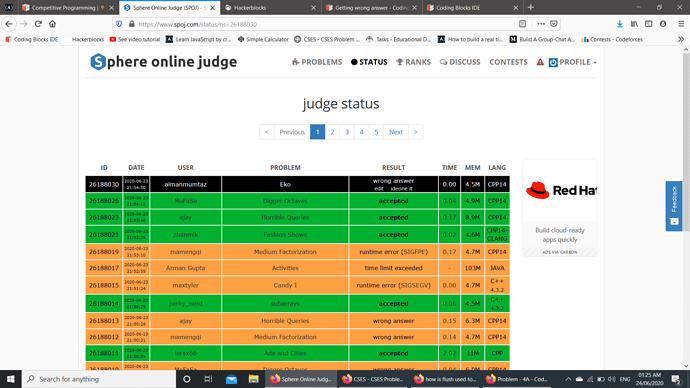Open Firefox downloads arrow icon
Image resolution: width=690 pixels, height=388 pixels.
[620, 24]
